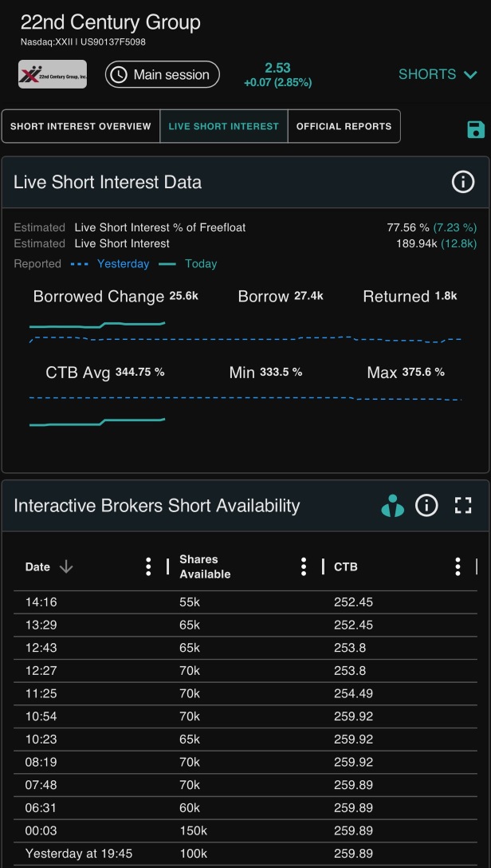This screenshot has width=491, height=868.
Task: Click the Shares Available column header
Action: tap(205, 567)
